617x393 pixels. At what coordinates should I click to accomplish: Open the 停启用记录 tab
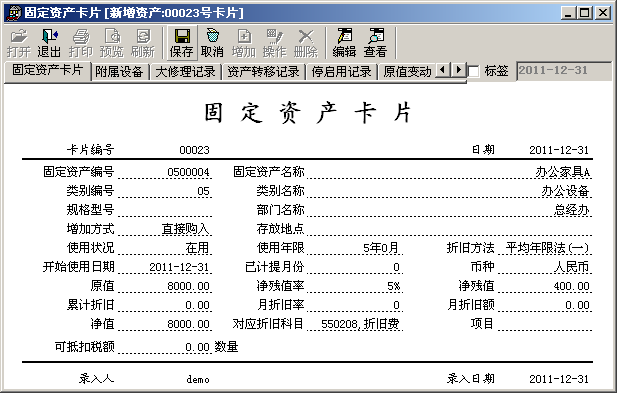[341, 72]
